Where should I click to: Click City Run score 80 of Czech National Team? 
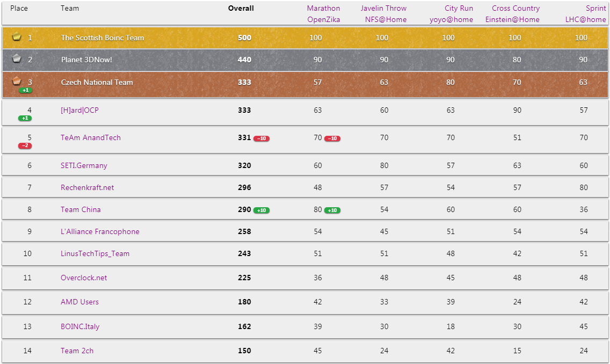tap(450, 82)
